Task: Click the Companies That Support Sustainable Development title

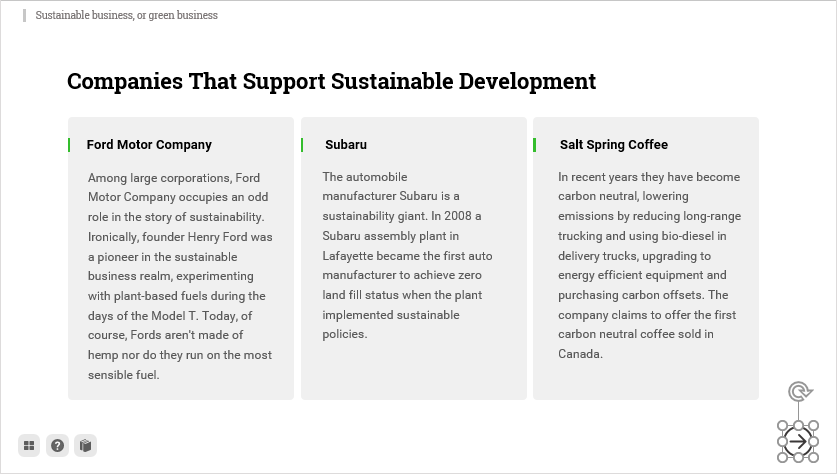Action: (331, 82)
